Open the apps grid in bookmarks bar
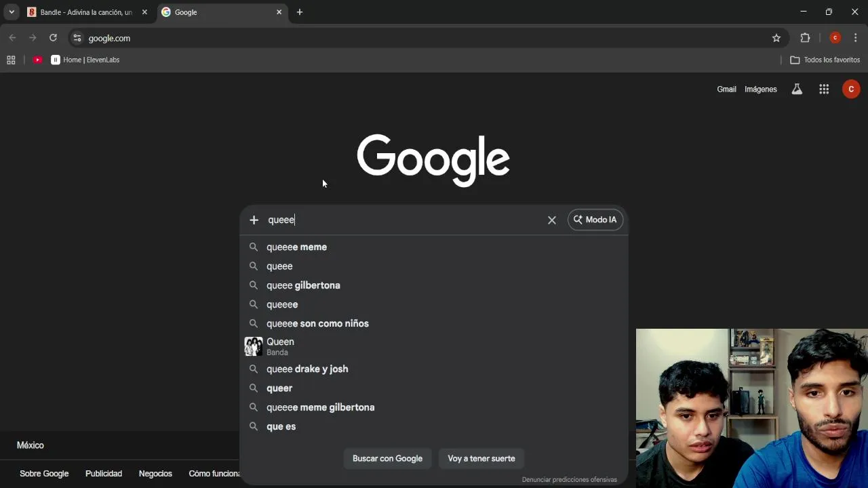This screenshot has width=868, height=488. click(11, 60)
